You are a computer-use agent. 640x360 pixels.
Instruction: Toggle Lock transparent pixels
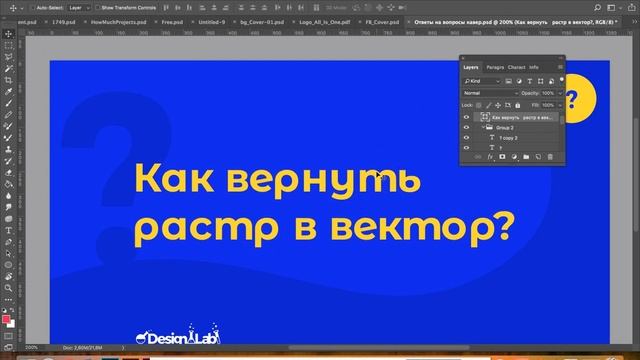[x=478, y=105]
